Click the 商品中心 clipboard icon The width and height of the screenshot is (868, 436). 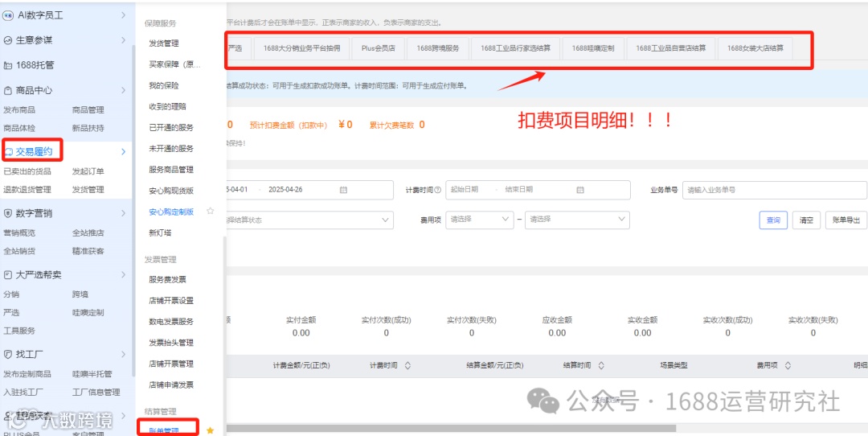[8, 90]
